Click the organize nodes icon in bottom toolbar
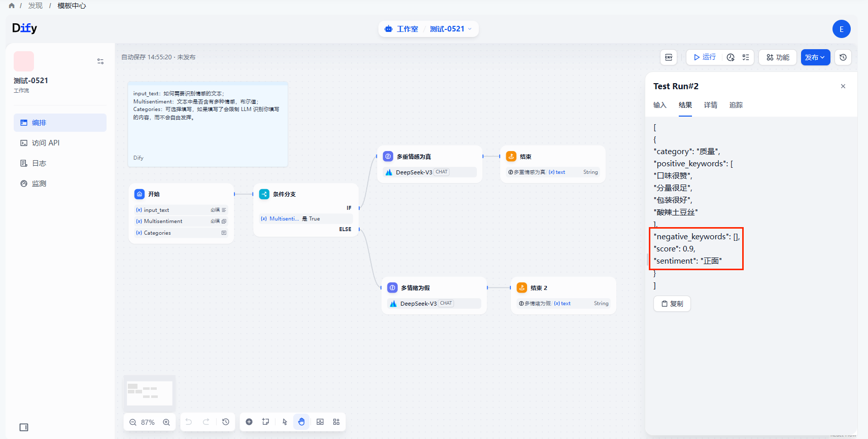 pyautogui.click(x=336, y=422)
